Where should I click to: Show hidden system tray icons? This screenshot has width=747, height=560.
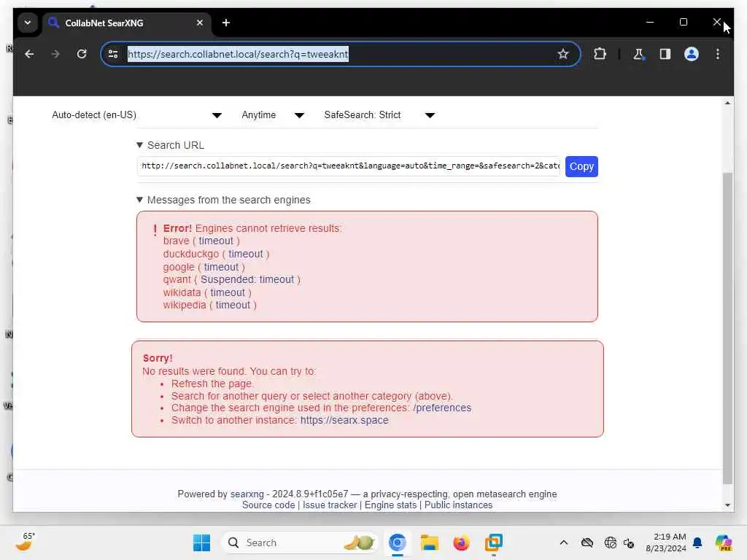click(x=564, y=542)
